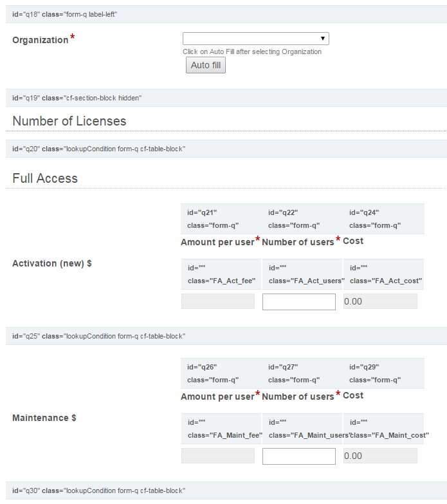Click the Full Access heading

tap(45, 178)
